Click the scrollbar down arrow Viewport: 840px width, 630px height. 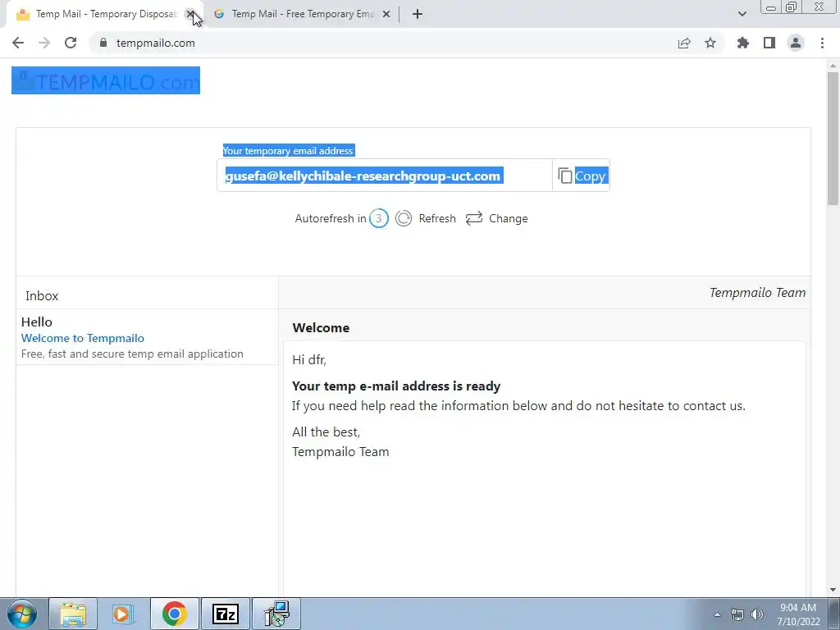tap(833, 590)
